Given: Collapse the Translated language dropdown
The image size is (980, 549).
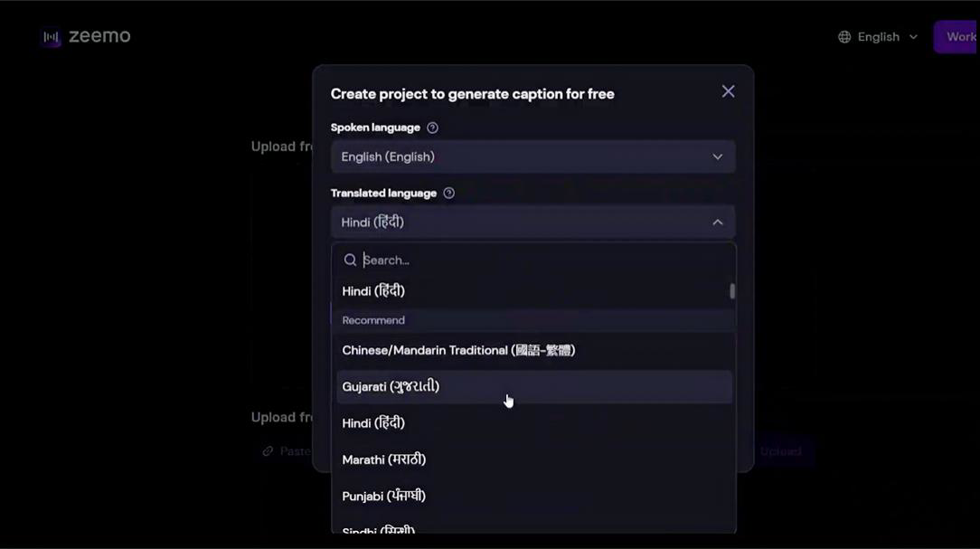Looking at the screenshot, I should point(718,222).
